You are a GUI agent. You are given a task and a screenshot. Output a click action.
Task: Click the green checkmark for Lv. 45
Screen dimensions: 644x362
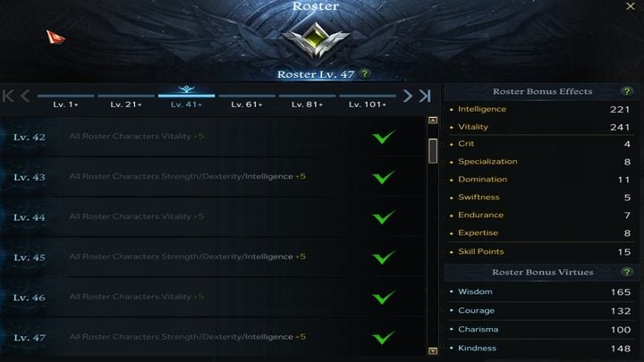[x=384, y=257]
